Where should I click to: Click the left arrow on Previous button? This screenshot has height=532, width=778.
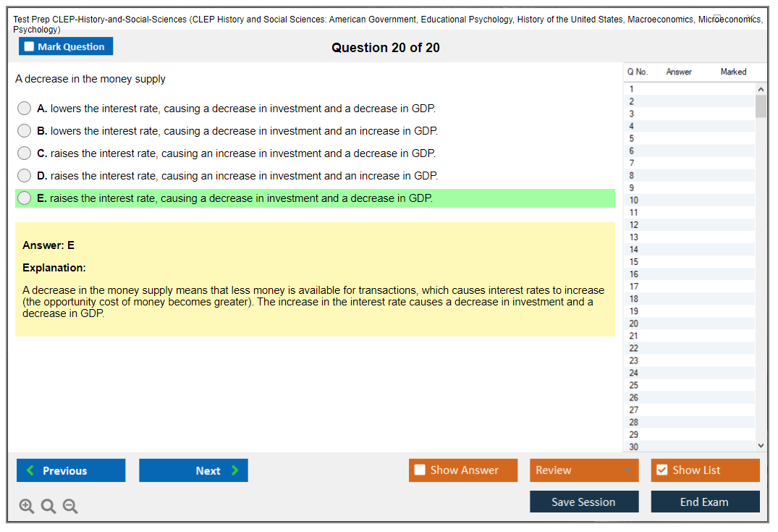pos(30,470)
